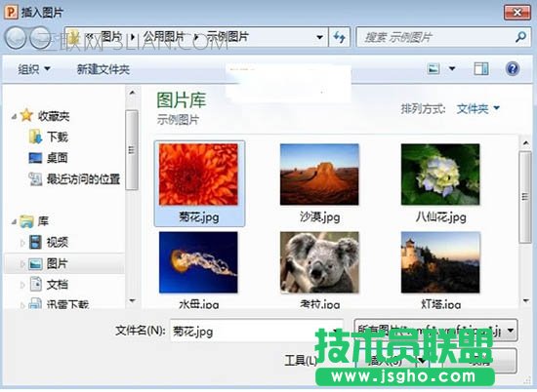Viewport: 537px width, 392px height.
Task: Expand the 视频 library node
Action: point(22,243)
